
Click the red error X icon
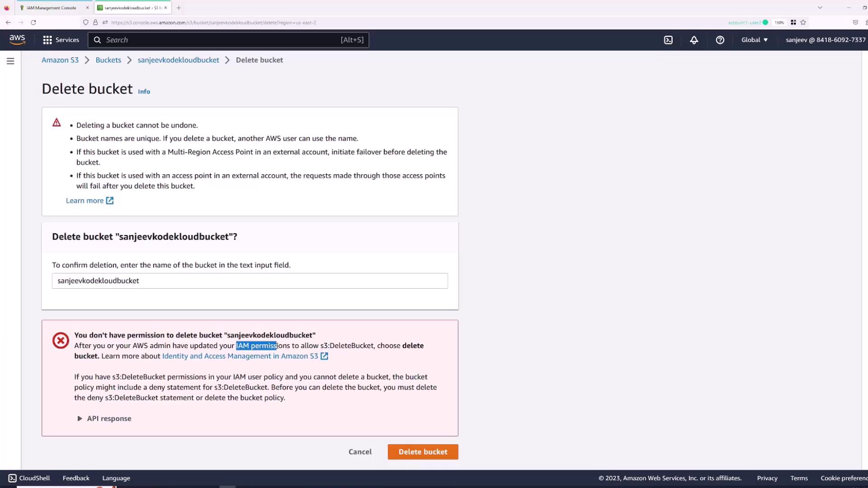61,340
